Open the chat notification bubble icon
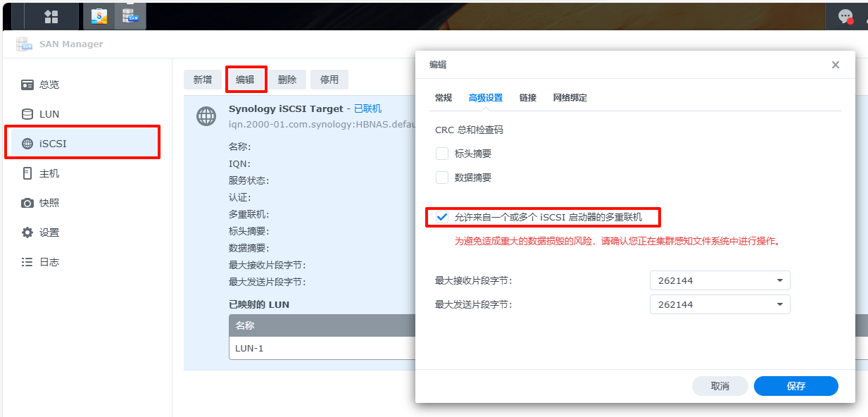 pyautogui.click(x=845, y=15)
